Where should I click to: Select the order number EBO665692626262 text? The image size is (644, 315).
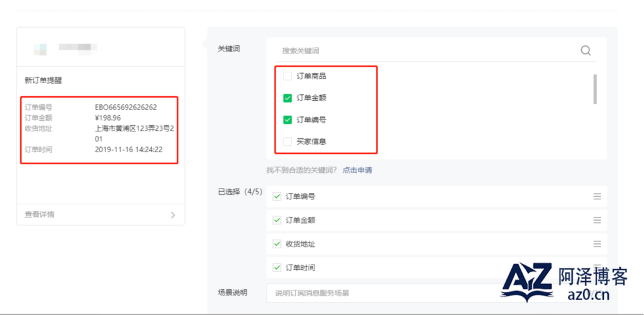pos(126,108)
